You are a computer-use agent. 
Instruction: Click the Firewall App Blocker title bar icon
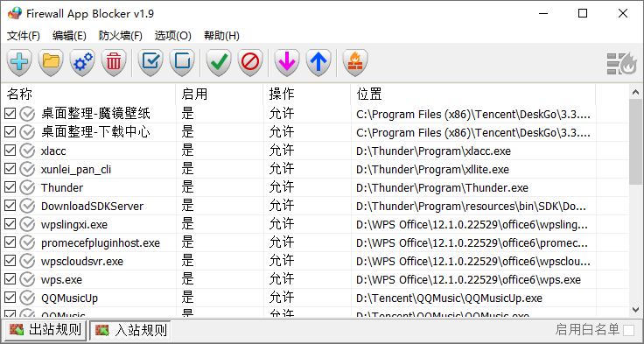coord(14,13)
